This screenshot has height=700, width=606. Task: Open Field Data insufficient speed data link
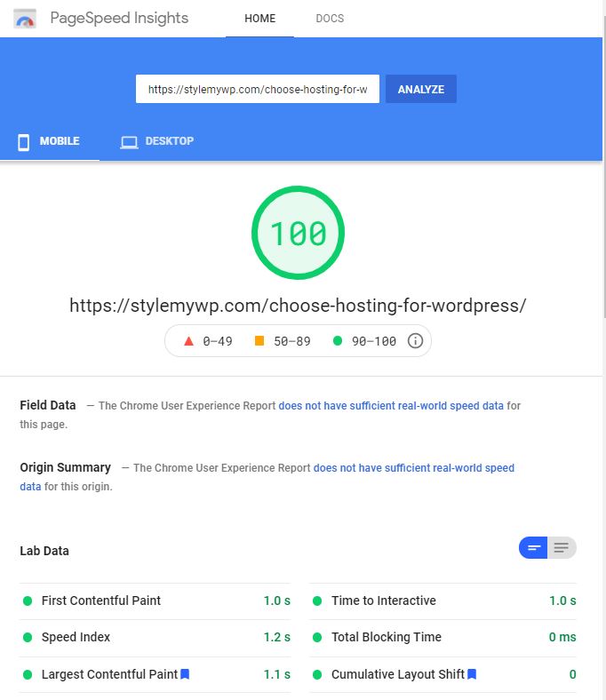point(391,406)
